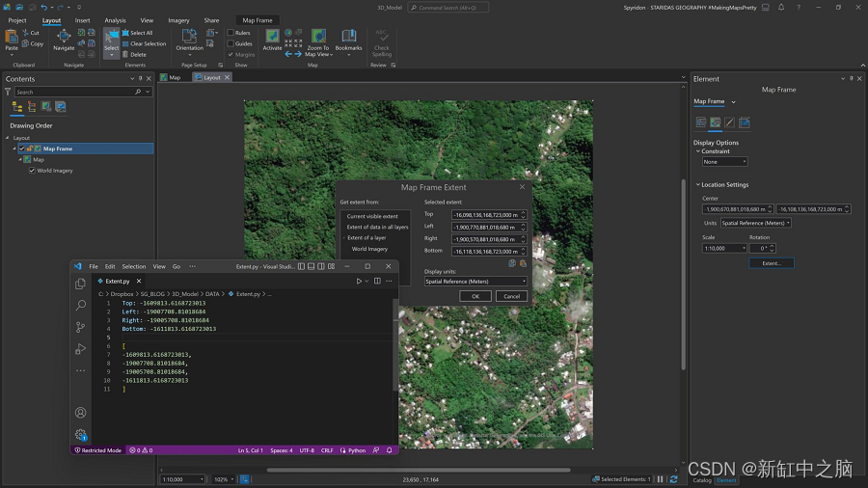Uncheck World Imagery layer visibility
Viewport: 868px width, 488px height.
pyautogui.click(x=33, y=171)
